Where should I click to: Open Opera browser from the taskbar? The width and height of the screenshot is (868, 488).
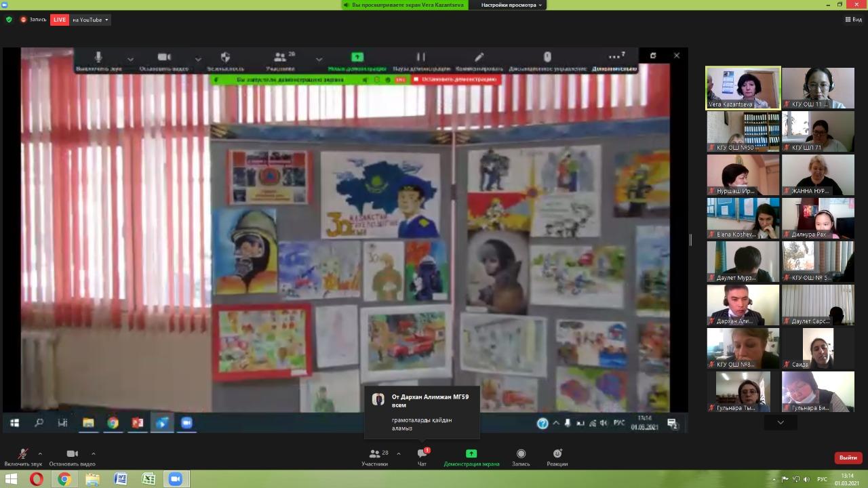coord(37,479)
